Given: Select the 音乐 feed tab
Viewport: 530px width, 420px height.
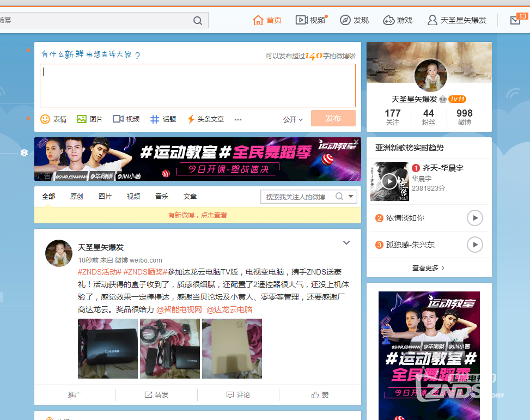Looking at the screenshot, I should [x=162, y=197].
